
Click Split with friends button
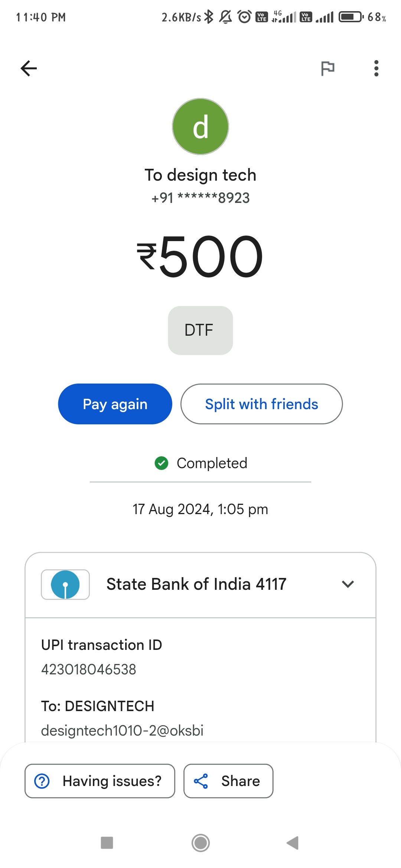tap(261, 404)
